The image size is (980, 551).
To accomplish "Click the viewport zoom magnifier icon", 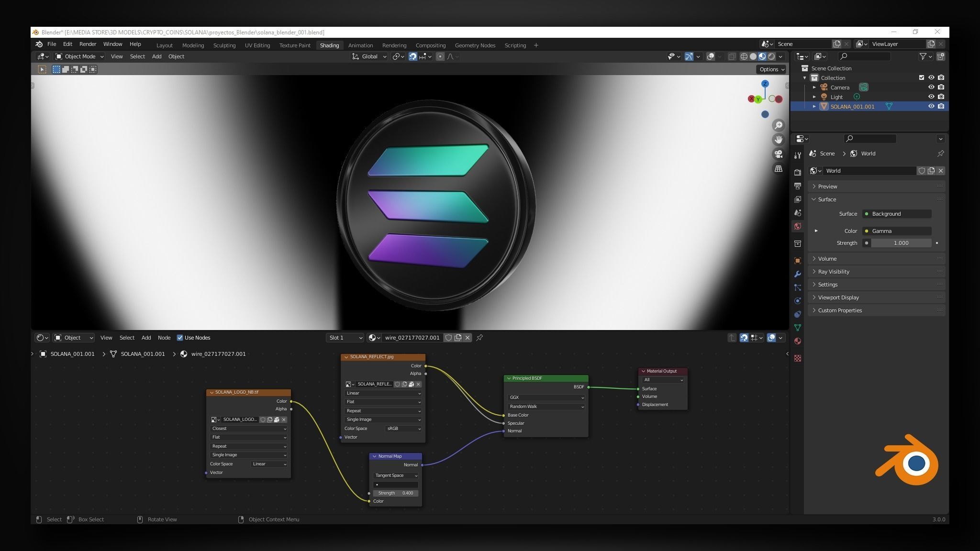I will 779,125.
